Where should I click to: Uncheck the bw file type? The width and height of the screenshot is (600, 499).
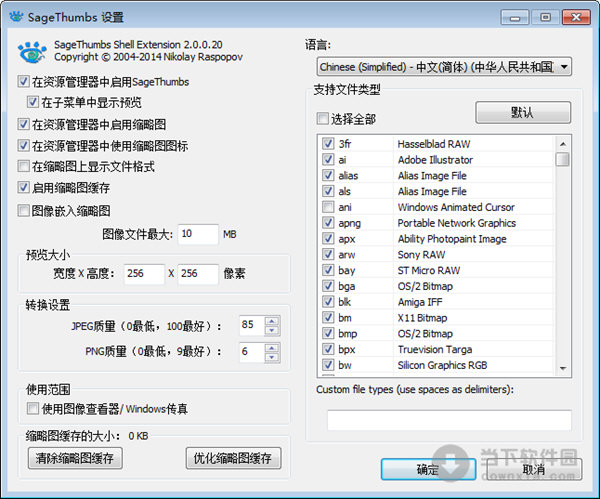(x=328, y=365)
